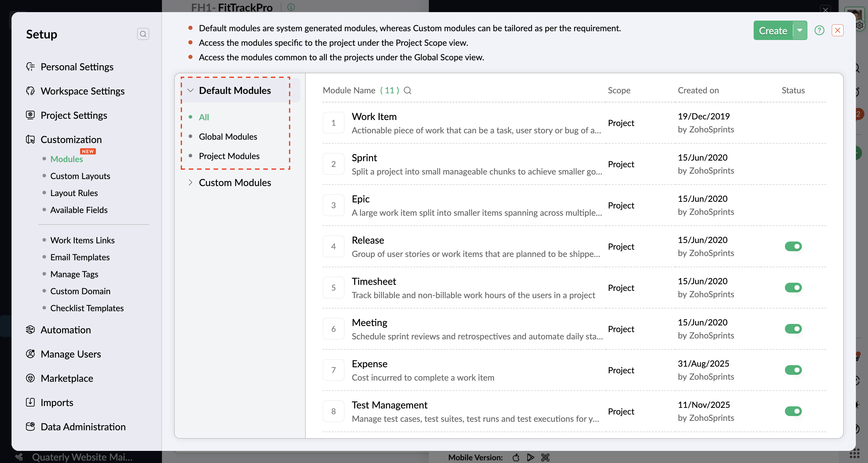Open Marketplace from the sidebar
The height and width of the screenshot is (463, 868).
coord(67,378)
